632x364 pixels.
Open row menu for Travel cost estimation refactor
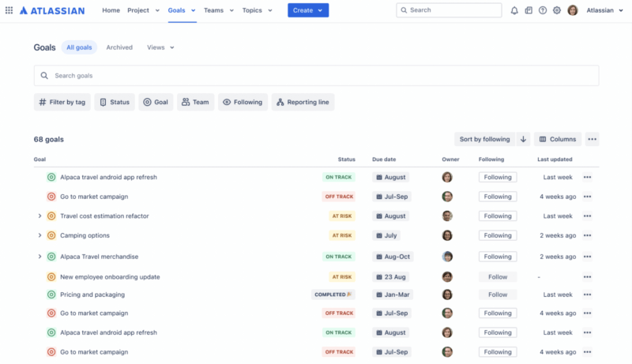pos(587,216)
